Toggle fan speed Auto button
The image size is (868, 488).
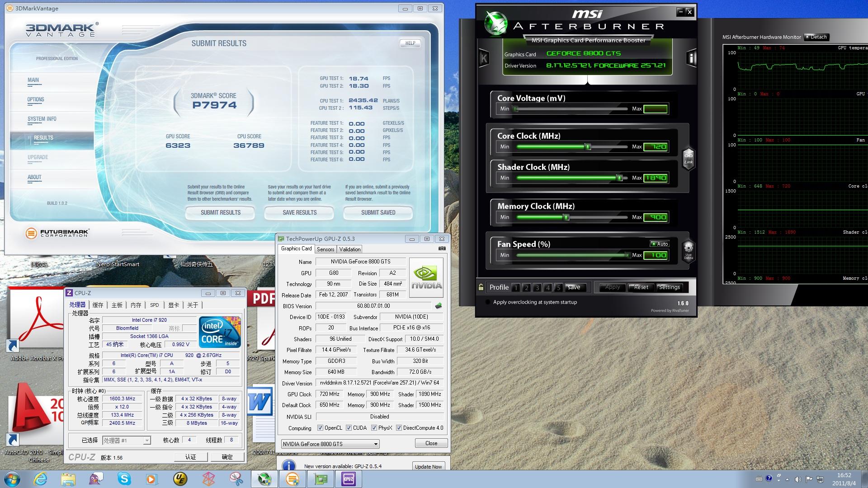click(x=659, y=244)
